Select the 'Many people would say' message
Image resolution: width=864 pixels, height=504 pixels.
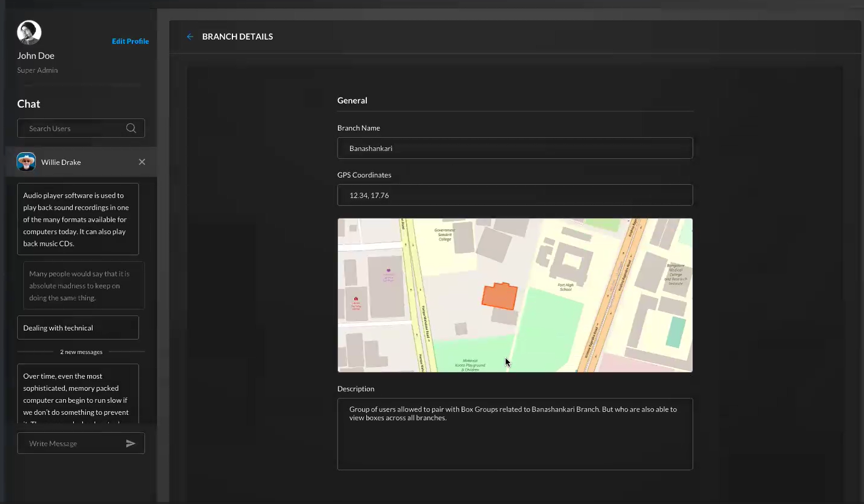click(x=84, y=285)
